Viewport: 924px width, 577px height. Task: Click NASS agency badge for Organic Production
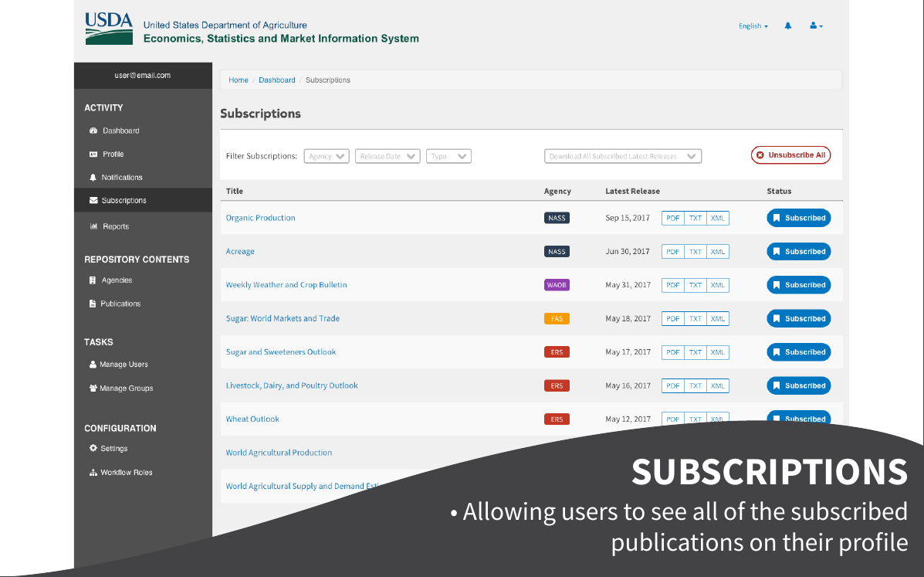[x=557, y=218]
